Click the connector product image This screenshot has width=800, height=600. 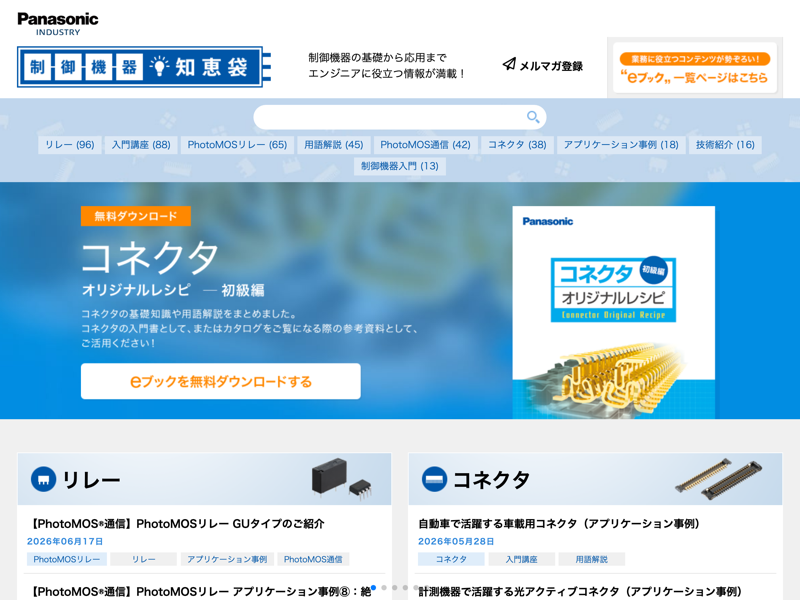(x=719, y=479)
